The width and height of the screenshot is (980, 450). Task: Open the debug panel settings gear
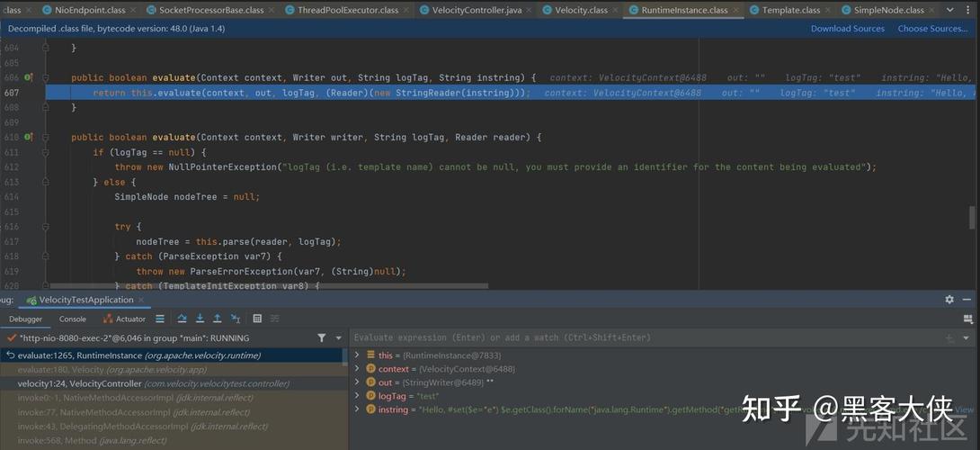click(949, 300)
